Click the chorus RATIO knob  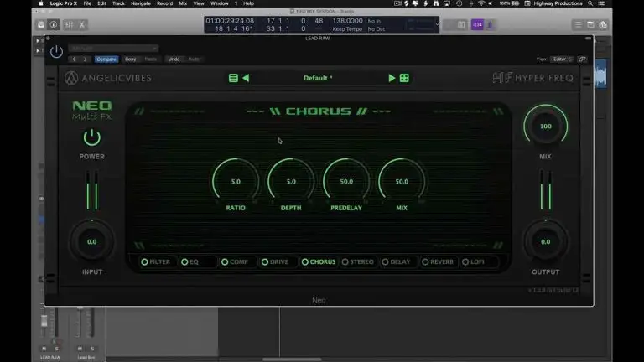236,181
